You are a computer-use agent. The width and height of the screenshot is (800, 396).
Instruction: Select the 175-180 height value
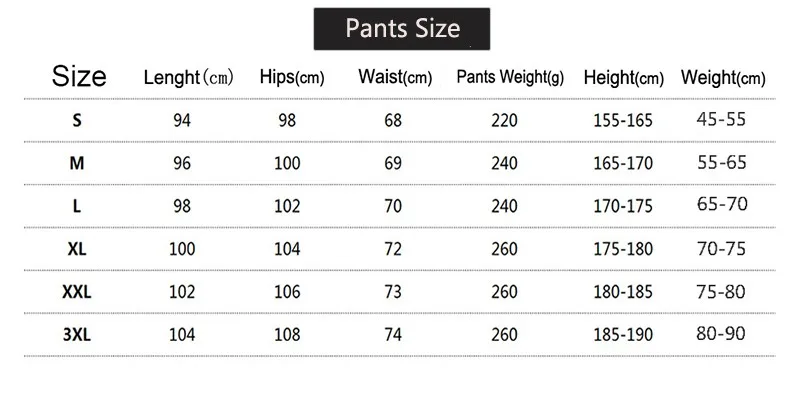(623, 249)
